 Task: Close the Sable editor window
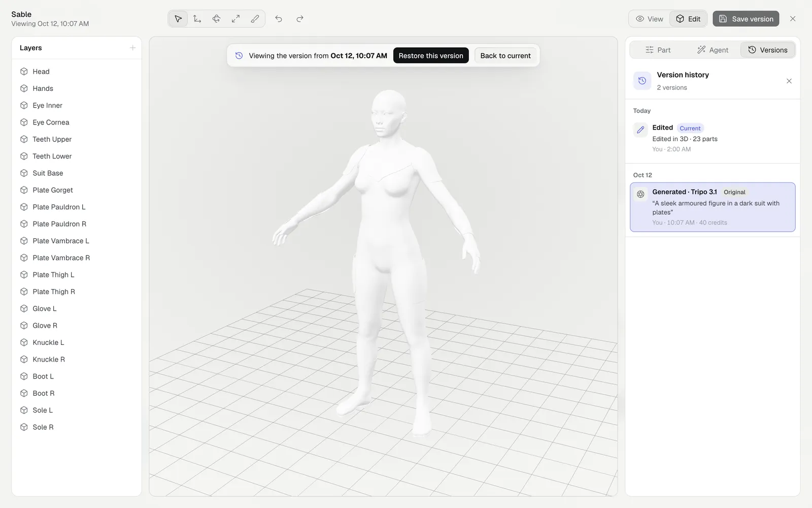click(793, 19)
